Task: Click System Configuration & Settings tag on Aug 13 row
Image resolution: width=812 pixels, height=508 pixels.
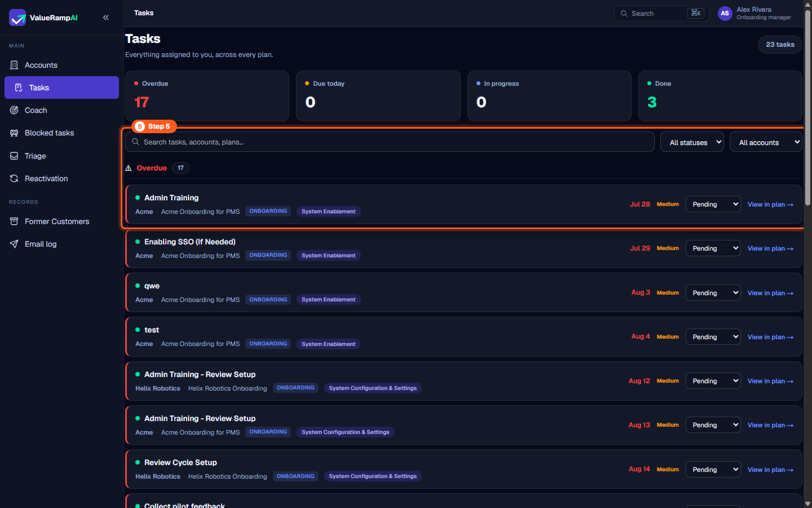Action: point(346,432)
